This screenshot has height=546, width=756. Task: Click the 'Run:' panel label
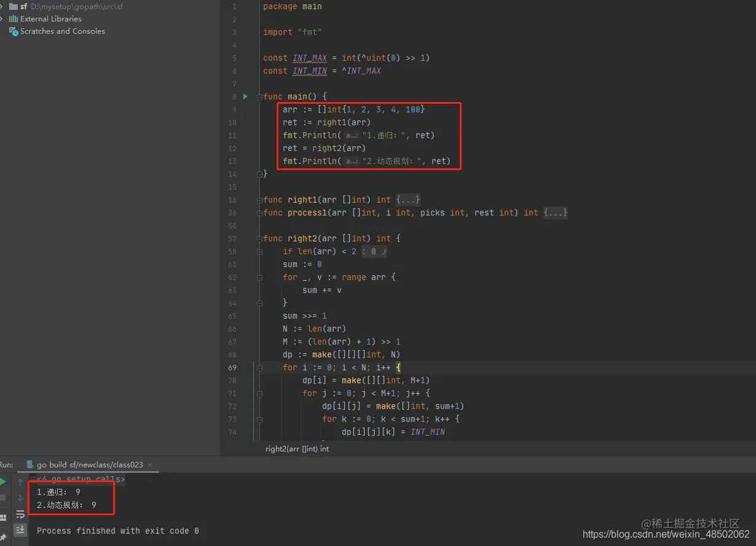tap(6, 465)
